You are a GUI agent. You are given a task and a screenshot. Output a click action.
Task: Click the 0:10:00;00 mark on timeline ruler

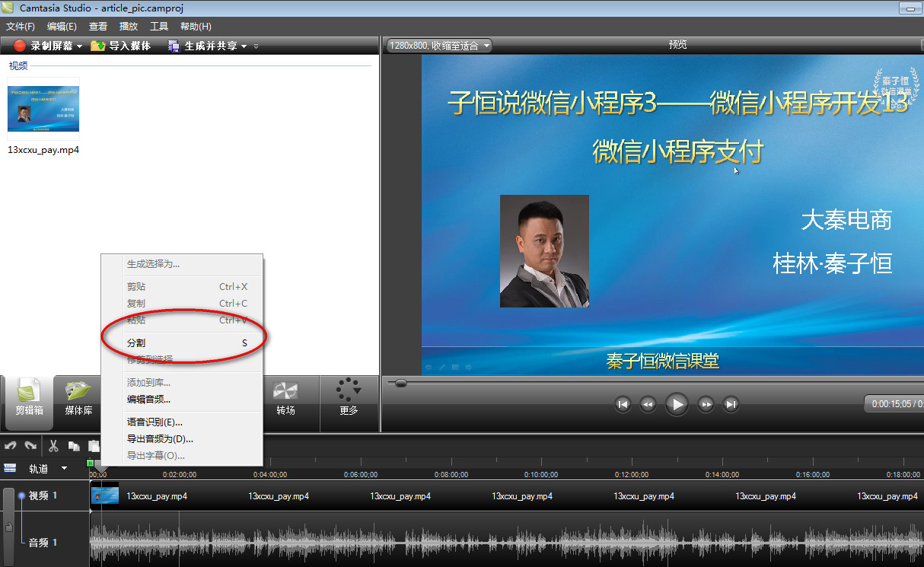541,475
